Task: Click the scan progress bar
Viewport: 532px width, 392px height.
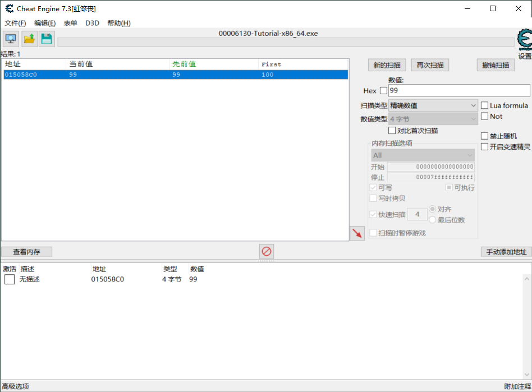Action: coord(286,42)
